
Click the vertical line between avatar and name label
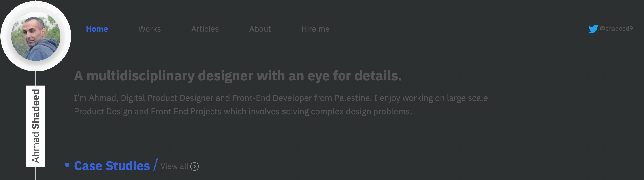[x=36, y=78]
